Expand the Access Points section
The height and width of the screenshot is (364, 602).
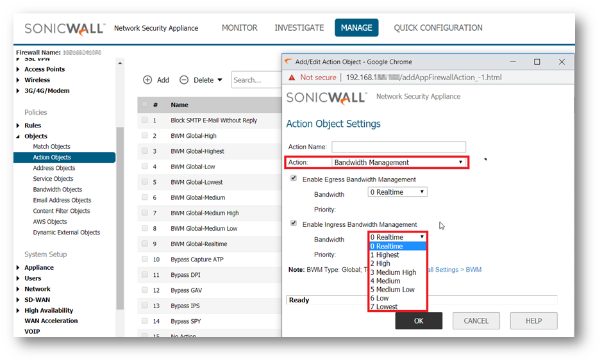[x=18, y=69]
